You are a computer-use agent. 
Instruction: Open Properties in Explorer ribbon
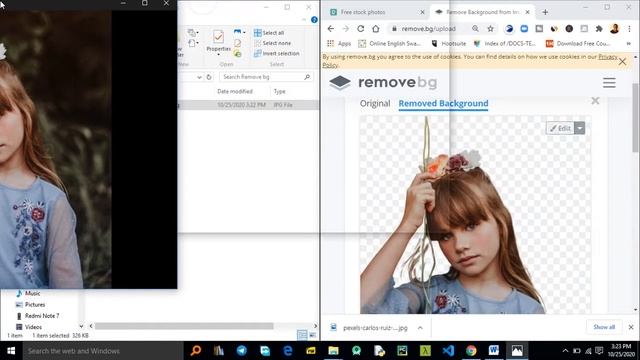pos(218,40)
